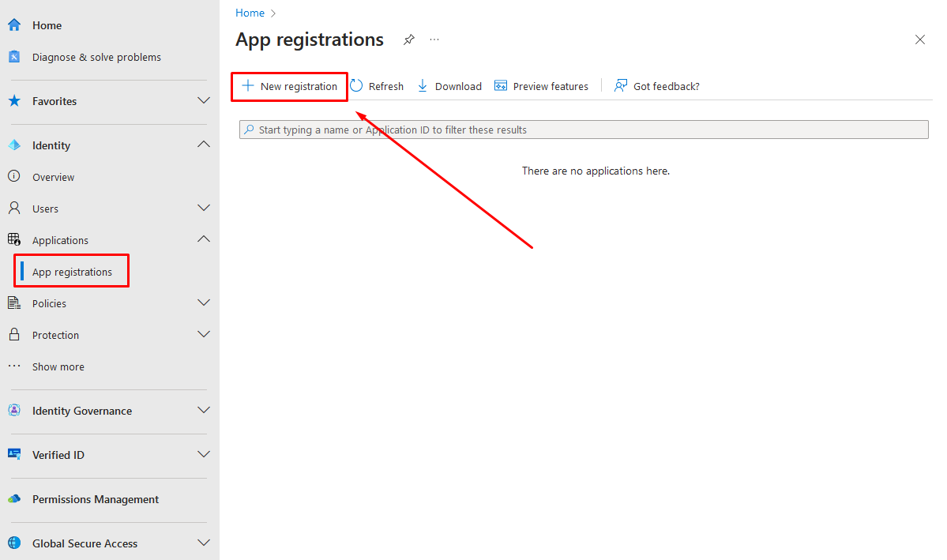Click the Permissions Management cloud icon
Screen dimensions: 947x560
tap(14, 499)
